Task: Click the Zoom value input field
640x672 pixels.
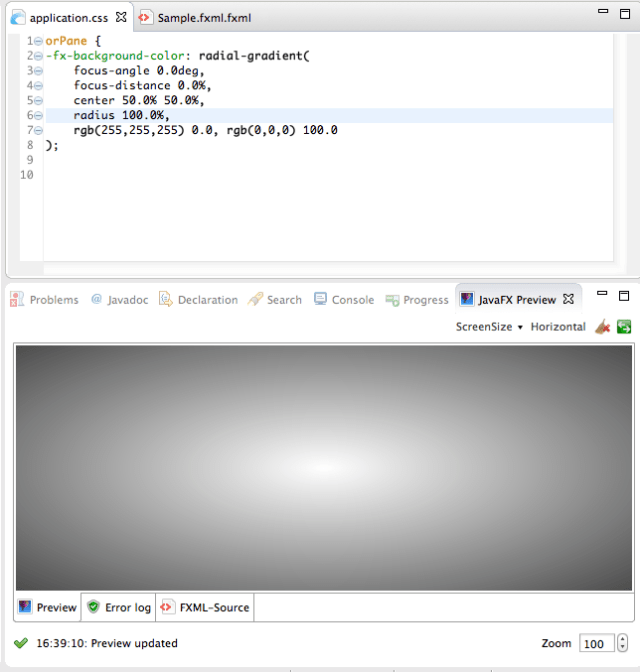Action: [596, 643]
